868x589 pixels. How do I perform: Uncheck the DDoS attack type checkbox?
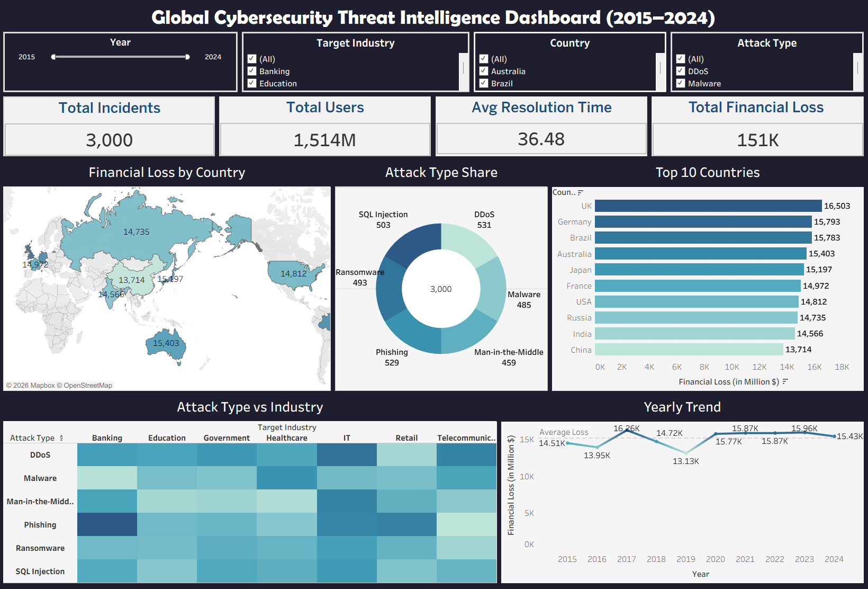click(681, 71)
